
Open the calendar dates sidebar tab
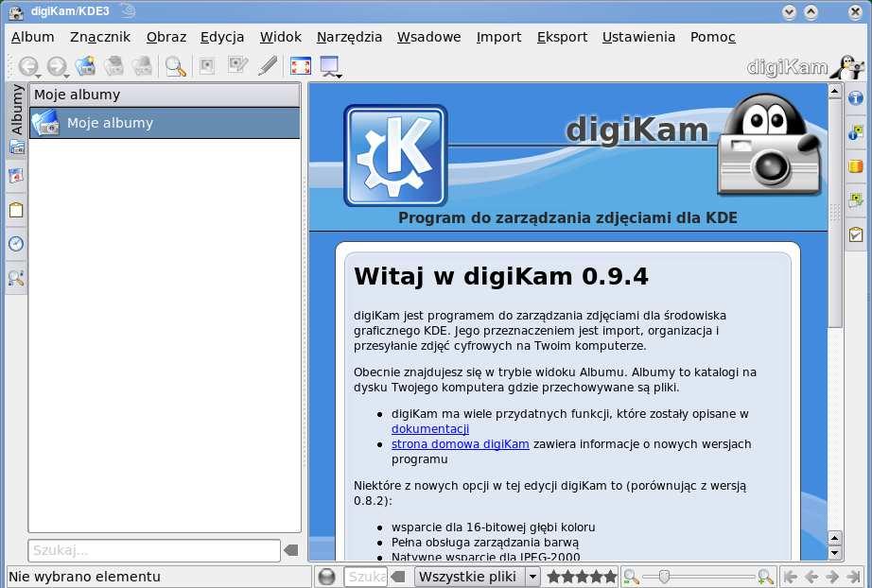click(x=16, y=177)
